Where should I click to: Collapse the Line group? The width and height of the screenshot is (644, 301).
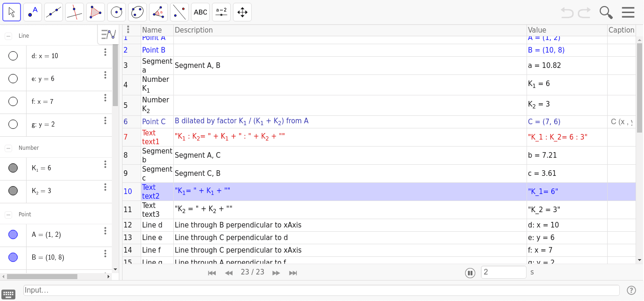8,36
